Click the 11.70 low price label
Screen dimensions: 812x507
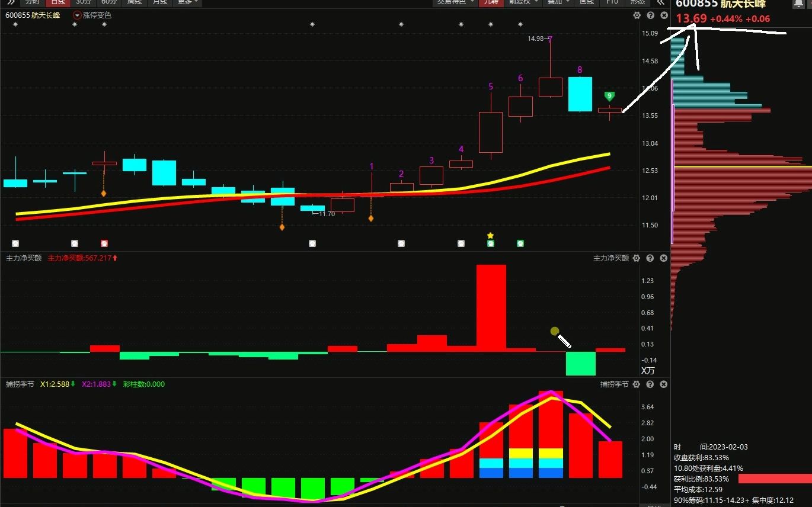tap(327, 214)
